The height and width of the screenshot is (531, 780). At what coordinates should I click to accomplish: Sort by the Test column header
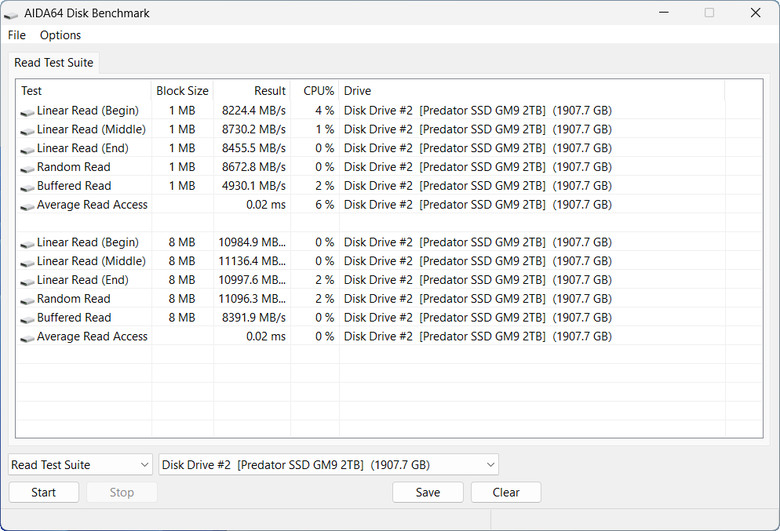84,91
